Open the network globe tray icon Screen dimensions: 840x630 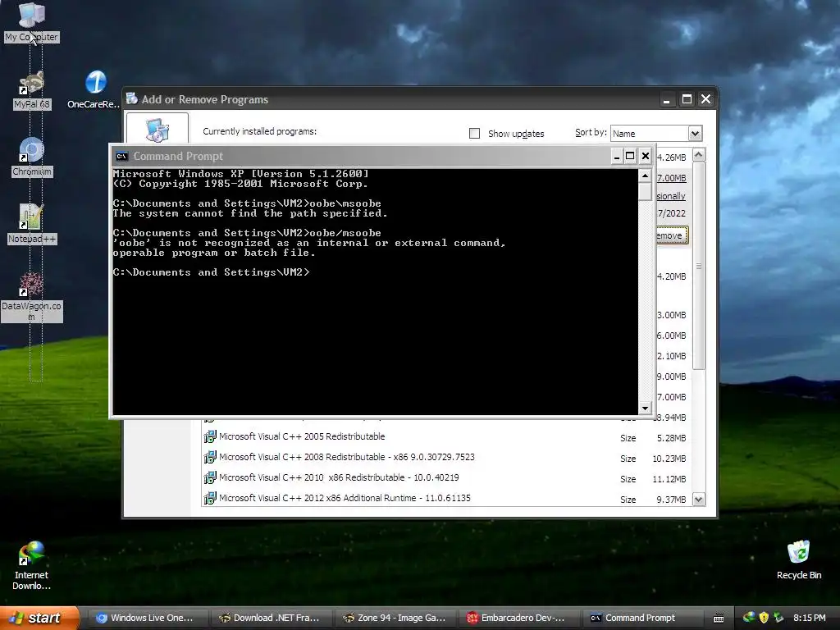pyautogui.click(x=749, y=618)
